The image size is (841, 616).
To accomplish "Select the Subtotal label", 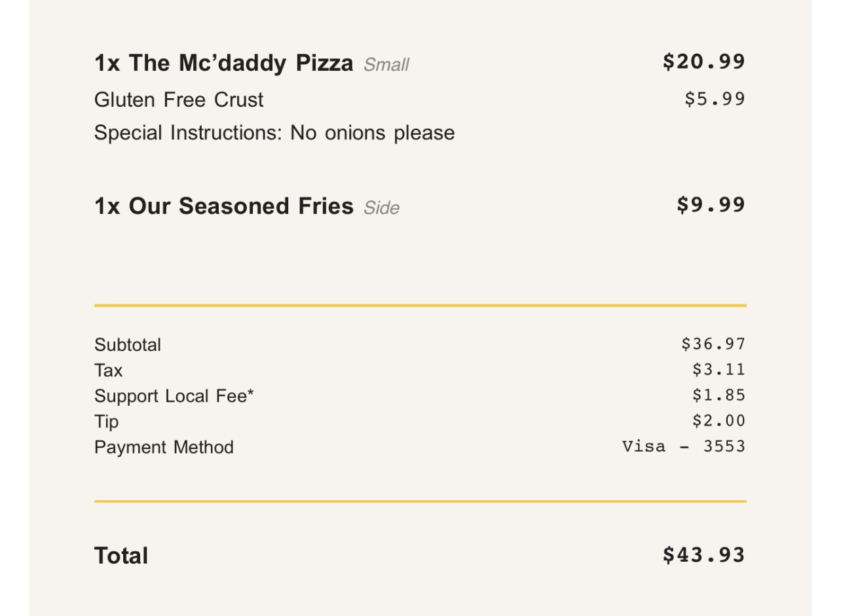I will [x=128, y=345].
